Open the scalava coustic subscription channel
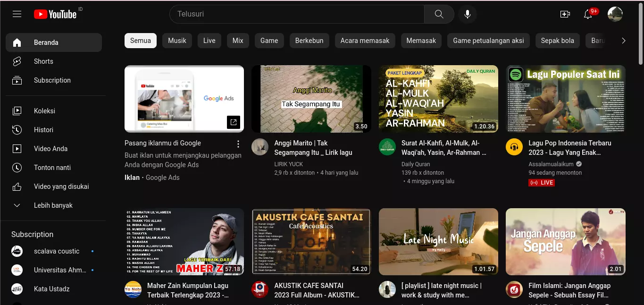The image size is (644, 305). pyautogui.click(x=57, y=251)
